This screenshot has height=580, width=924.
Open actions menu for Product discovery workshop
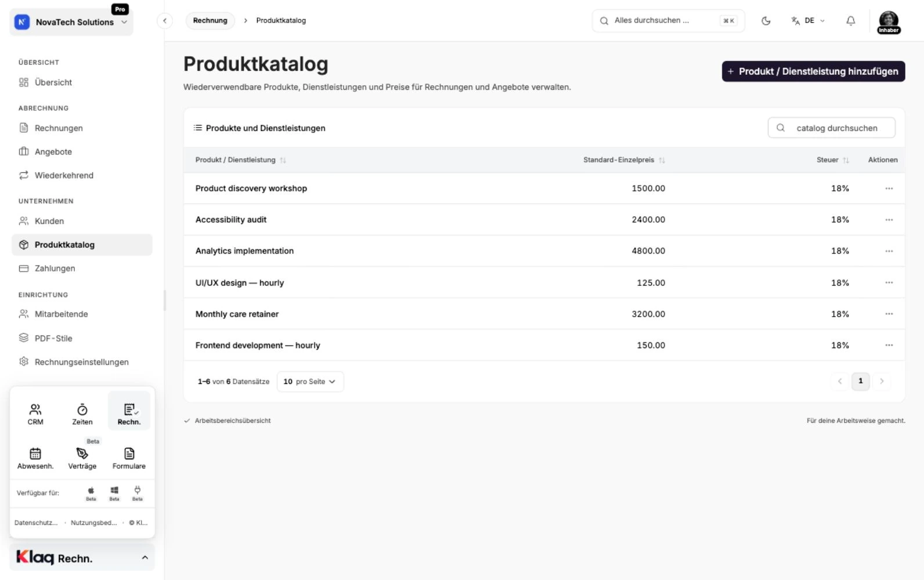[x=889, y=188]
